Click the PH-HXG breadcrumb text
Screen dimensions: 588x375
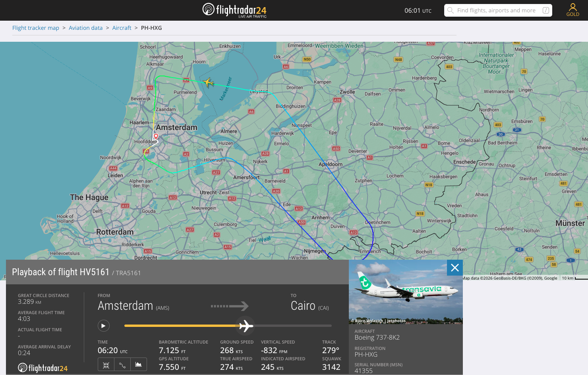tap(151, 28)
